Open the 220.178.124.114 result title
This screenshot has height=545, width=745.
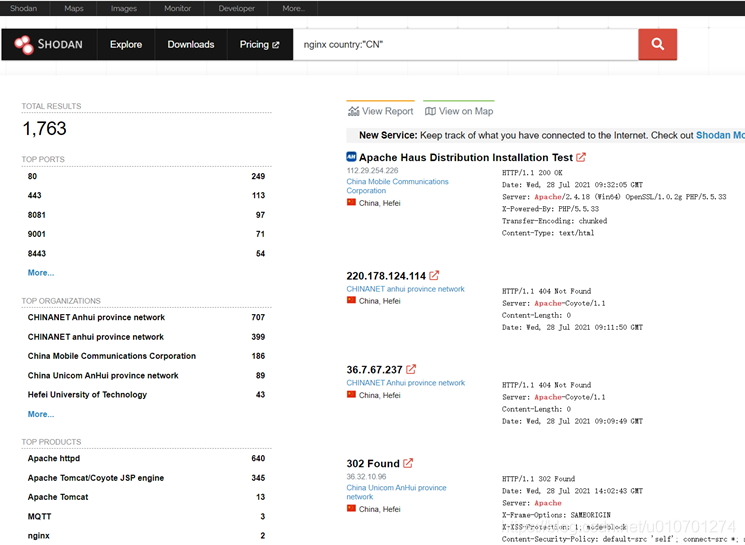pos(386,276)
